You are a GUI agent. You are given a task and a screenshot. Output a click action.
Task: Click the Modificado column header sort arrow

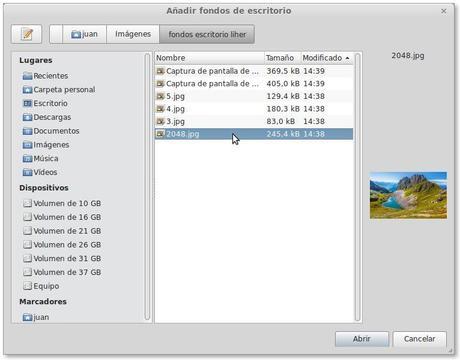348,58
